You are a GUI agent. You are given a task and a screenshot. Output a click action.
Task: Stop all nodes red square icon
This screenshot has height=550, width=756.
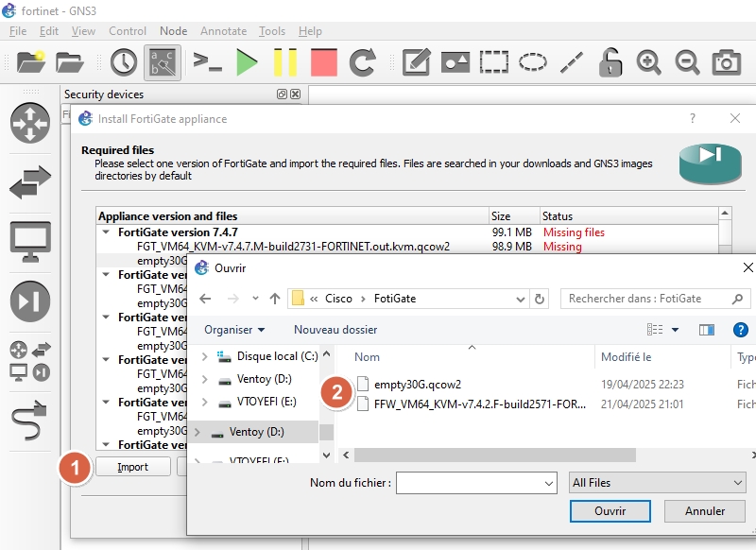pos(323,62)
